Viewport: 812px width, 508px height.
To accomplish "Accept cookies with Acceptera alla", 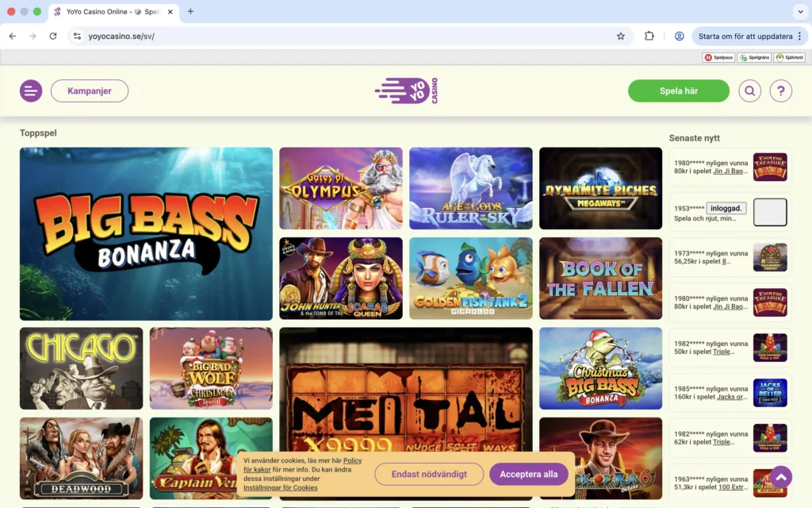I will pyautogui.click(x=529, y=473).
